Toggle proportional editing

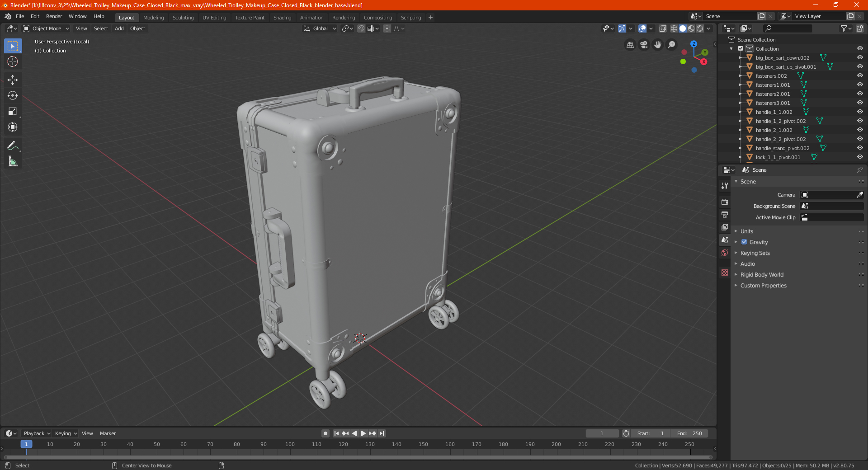(x=387, y=28)
